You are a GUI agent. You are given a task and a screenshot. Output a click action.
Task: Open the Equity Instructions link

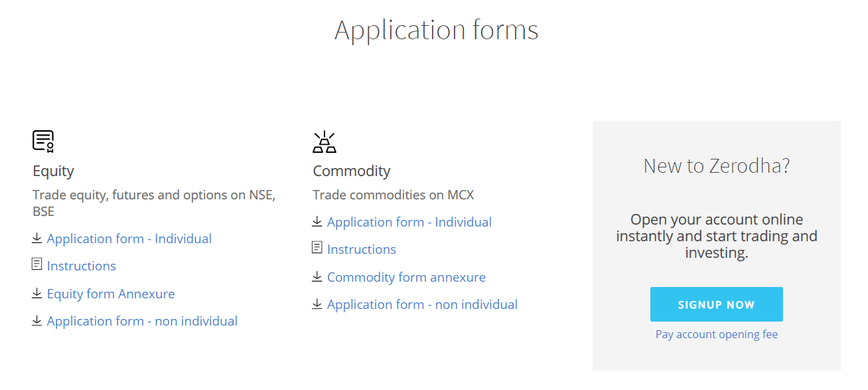tap(82, 266)
